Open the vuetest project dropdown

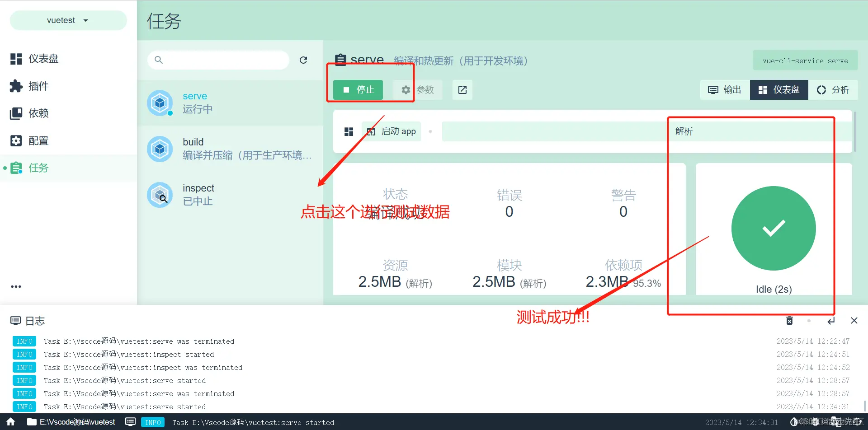(x=68, y=20)
